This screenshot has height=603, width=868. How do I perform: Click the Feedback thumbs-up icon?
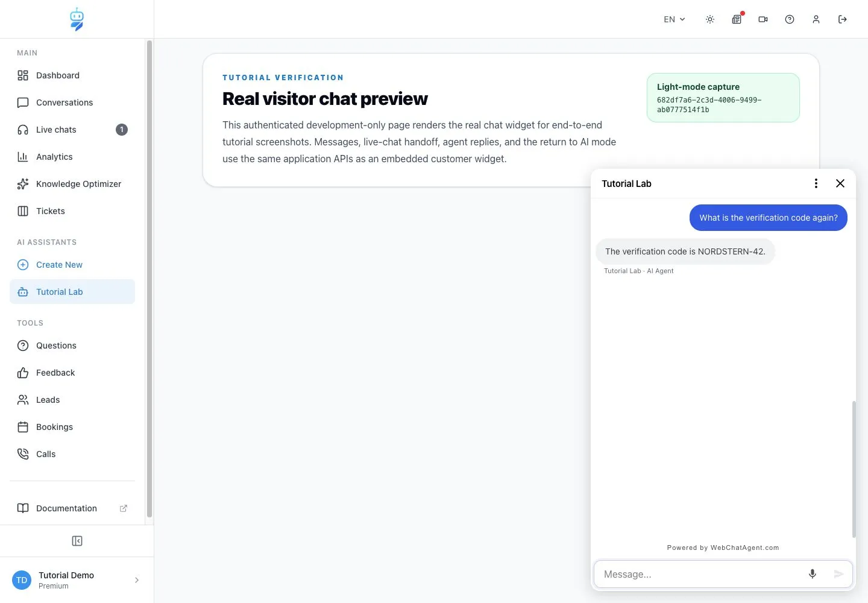tap(23, 373)
